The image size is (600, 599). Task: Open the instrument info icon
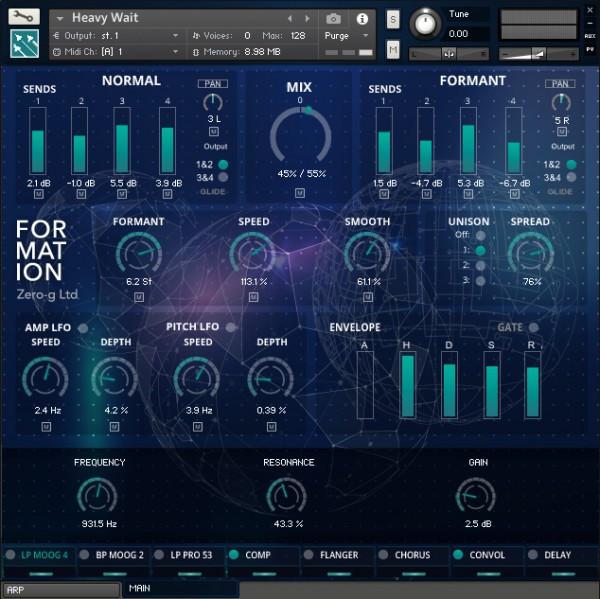click(362, 18)
